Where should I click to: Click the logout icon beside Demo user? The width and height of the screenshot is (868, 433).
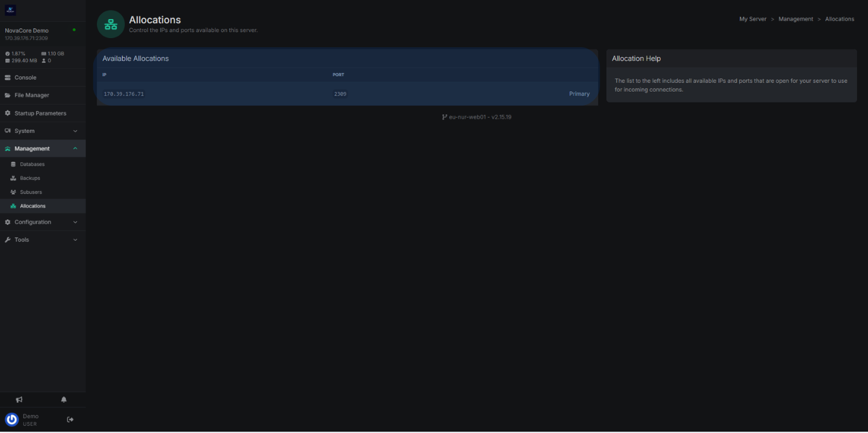(x=70, y=420)
